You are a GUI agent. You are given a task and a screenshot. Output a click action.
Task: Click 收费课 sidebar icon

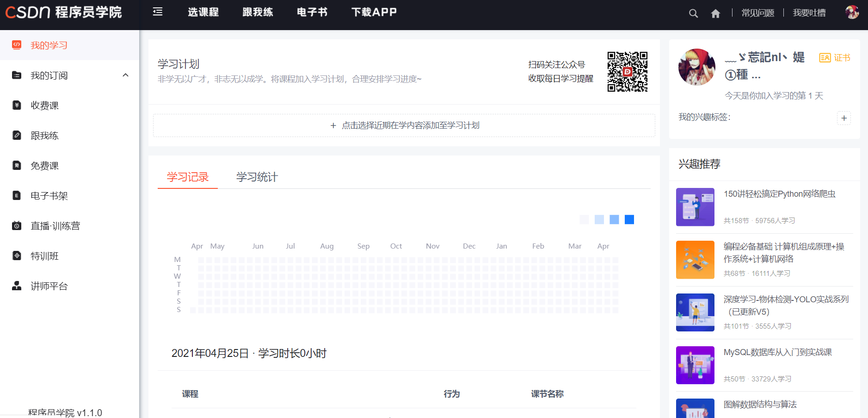[x=17, y=105]
